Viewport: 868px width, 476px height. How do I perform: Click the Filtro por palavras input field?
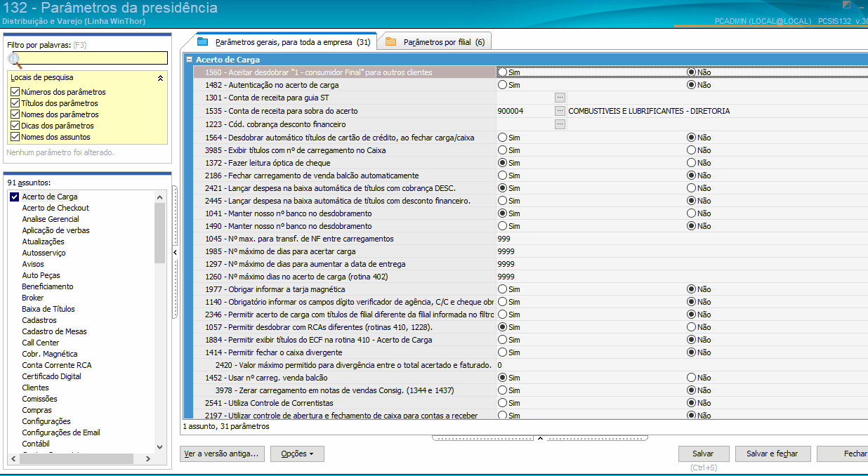[x=88, y=58]
